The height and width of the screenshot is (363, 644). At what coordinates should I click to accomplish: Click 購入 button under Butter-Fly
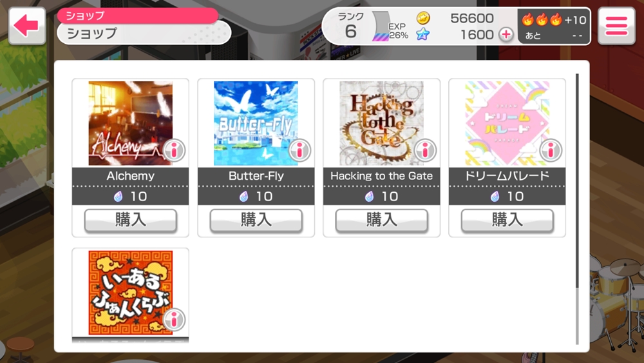point(256,221)
